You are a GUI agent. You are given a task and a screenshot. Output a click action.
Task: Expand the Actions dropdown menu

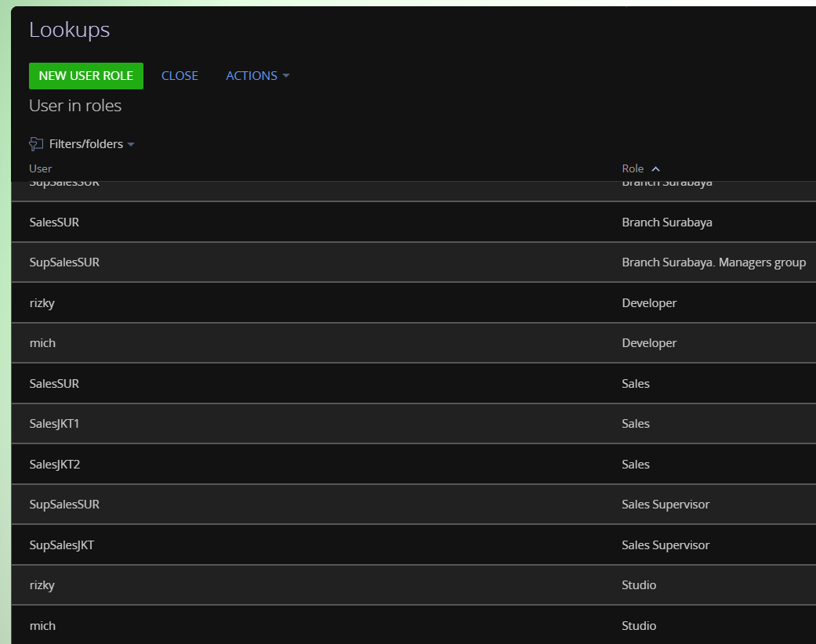[257, 76]
